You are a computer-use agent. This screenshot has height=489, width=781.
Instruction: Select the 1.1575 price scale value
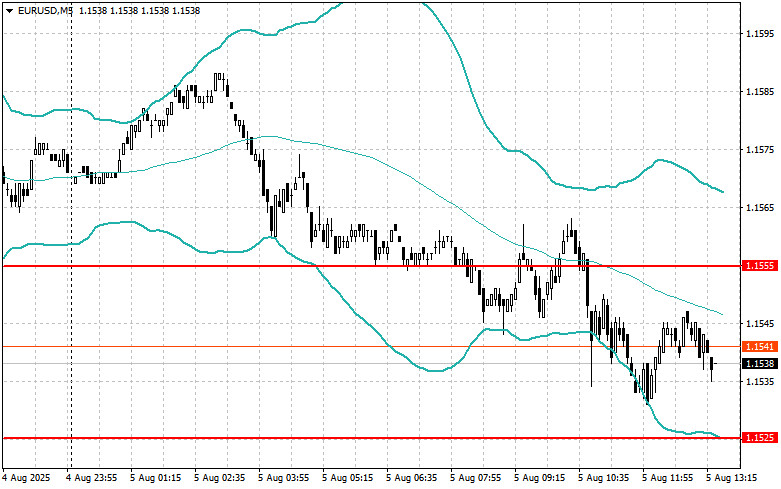[760, 150]
